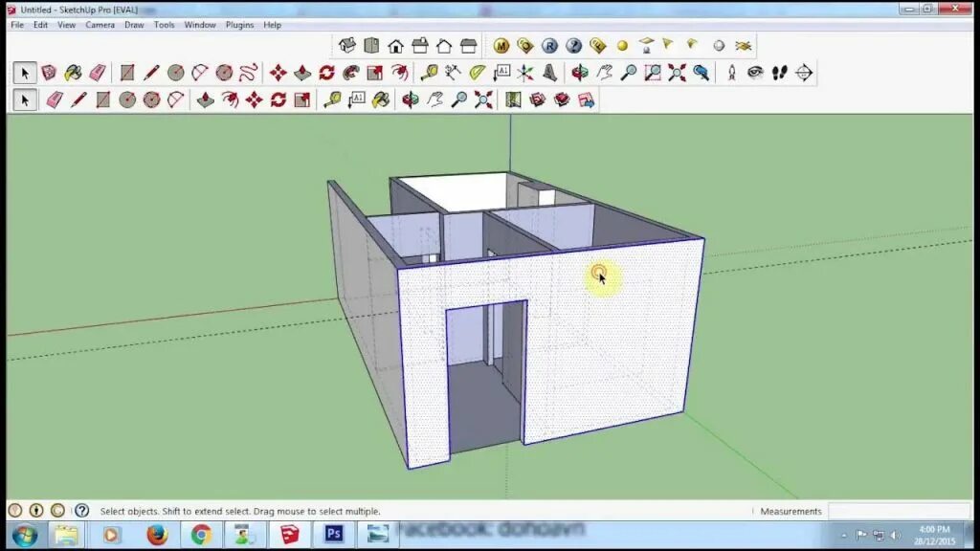The width and height of the screenshot is (980, 551).
Task: Pick Tape Measure in Large Tool Set
Action: coord(429,73)
